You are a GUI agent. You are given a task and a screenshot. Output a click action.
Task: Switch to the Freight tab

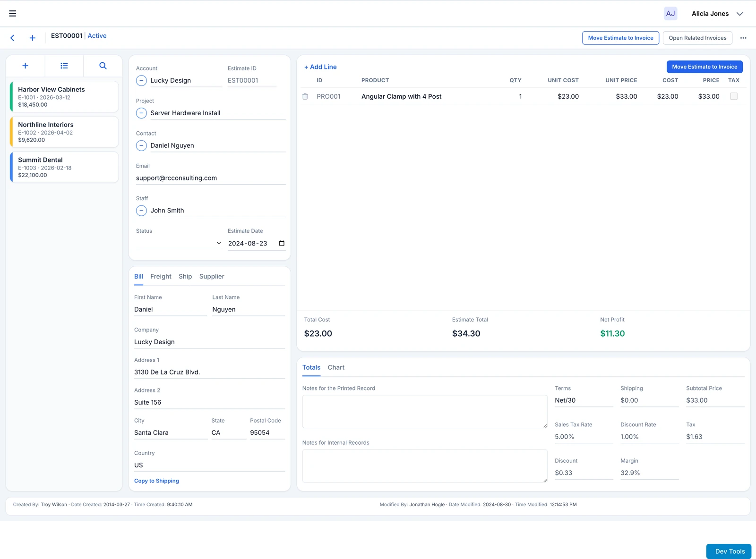coord(161,277)
